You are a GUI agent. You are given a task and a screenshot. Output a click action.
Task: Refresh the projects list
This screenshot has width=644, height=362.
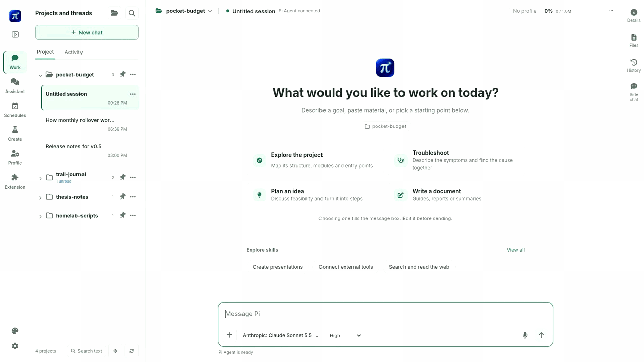pos(132,351)
